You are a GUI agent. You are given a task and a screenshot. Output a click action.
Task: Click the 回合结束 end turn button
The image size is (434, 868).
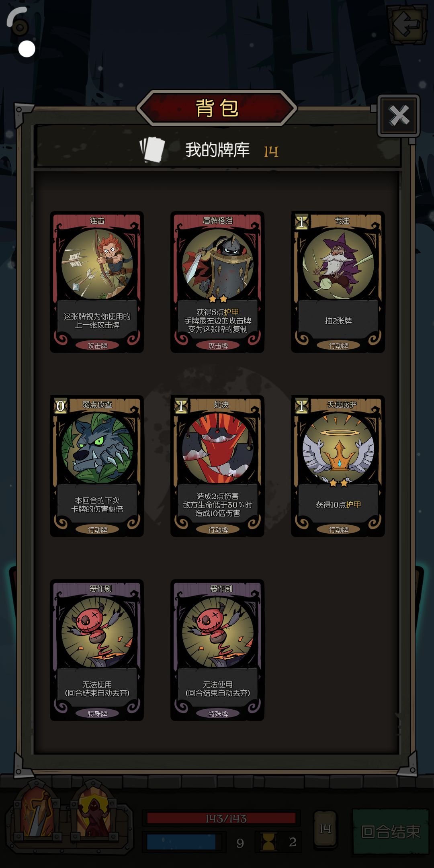391,831
